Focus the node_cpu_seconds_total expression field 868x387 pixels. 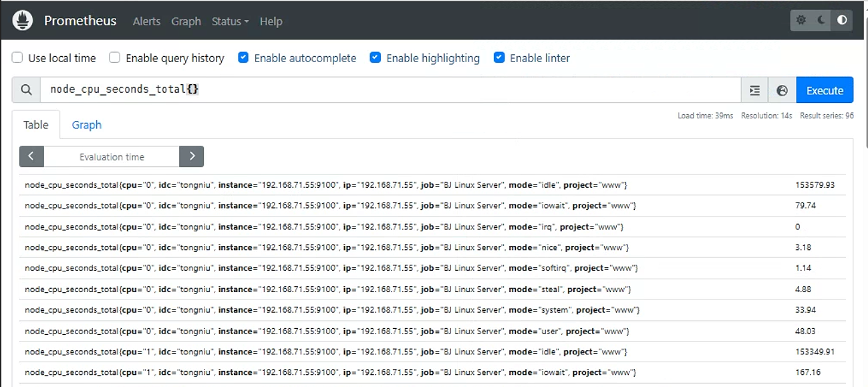coord(390,90)
